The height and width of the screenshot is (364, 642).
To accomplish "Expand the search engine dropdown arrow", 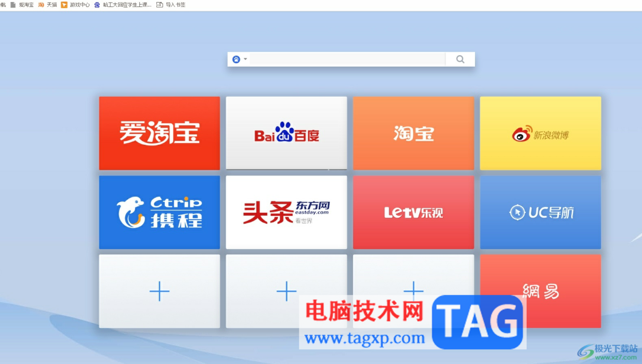I will (245, 59).
